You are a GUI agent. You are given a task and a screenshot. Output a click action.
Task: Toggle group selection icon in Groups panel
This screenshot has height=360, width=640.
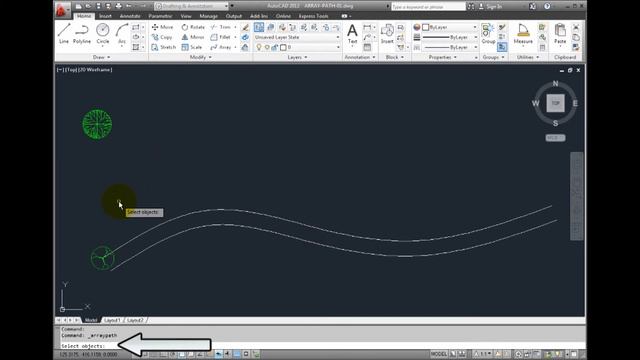click(x=502, y=47)
